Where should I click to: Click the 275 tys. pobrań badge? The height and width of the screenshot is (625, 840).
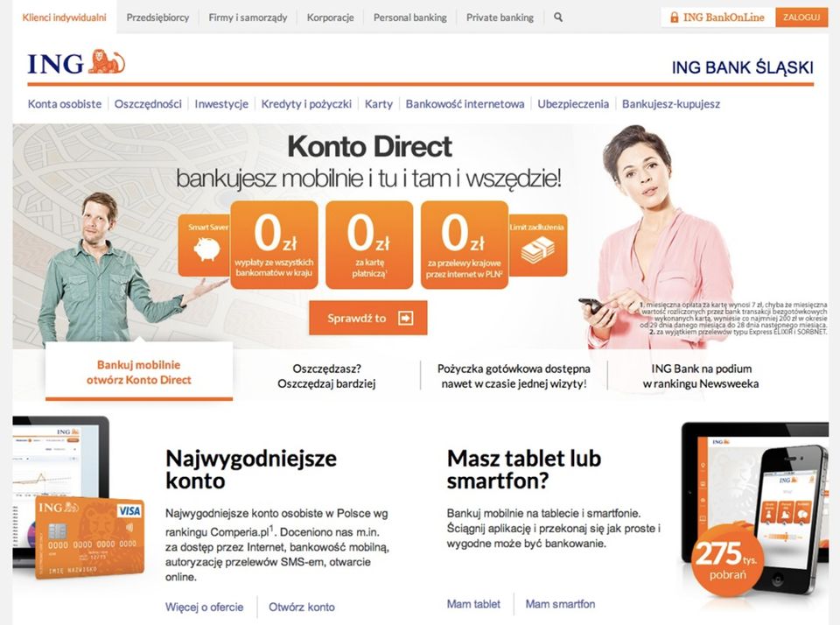tap(726, 560)
